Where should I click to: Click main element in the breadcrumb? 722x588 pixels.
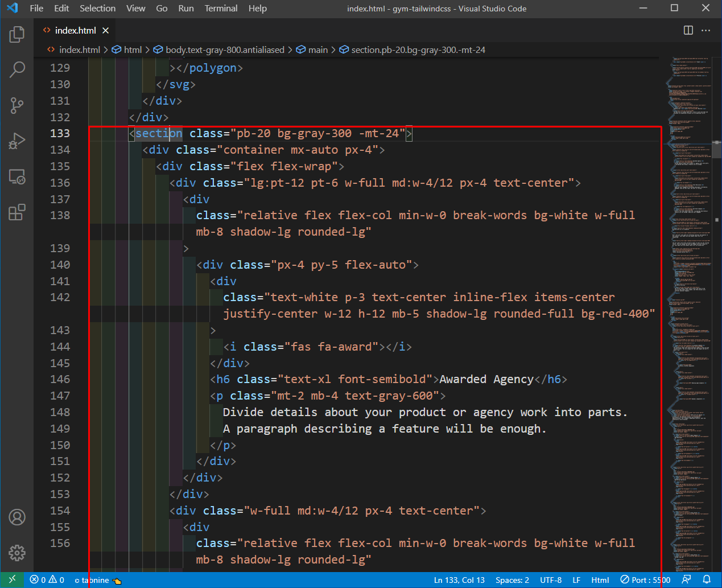318,50
